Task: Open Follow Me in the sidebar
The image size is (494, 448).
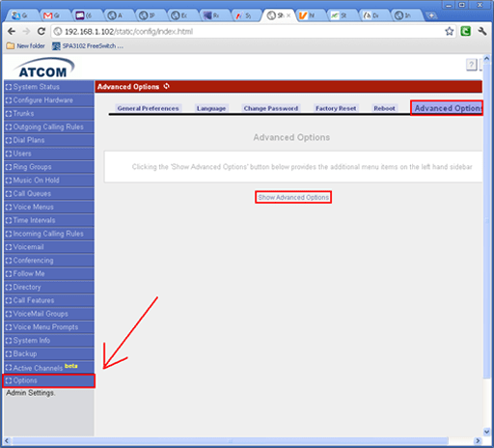Action: (49, 274)
